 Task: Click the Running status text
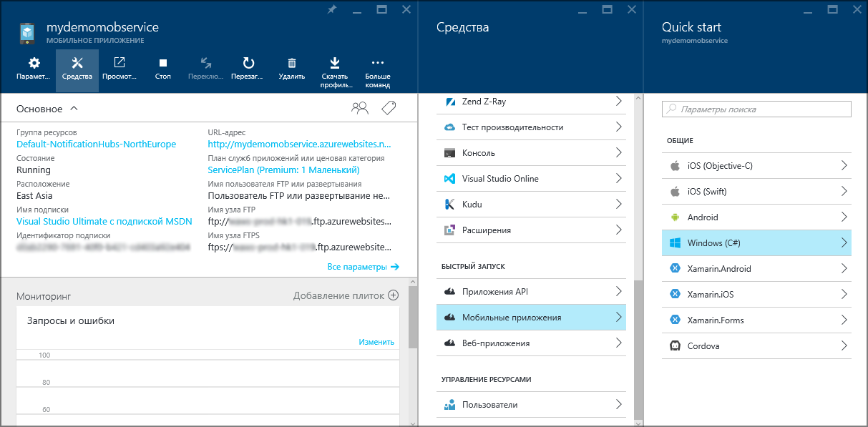(x=34, y=170)
